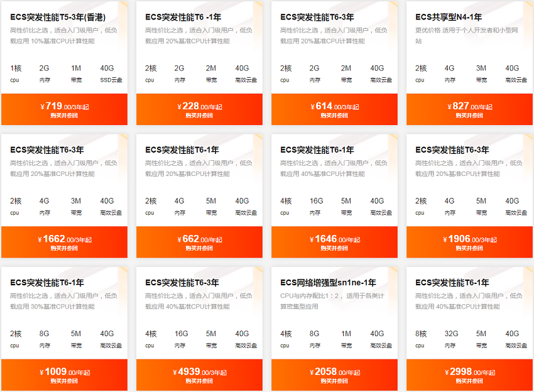Click '更优价格 适用于个人开发者和小型网站' description
The height and width of the screenshot is (392, 534).
click(x=467, y=35)
